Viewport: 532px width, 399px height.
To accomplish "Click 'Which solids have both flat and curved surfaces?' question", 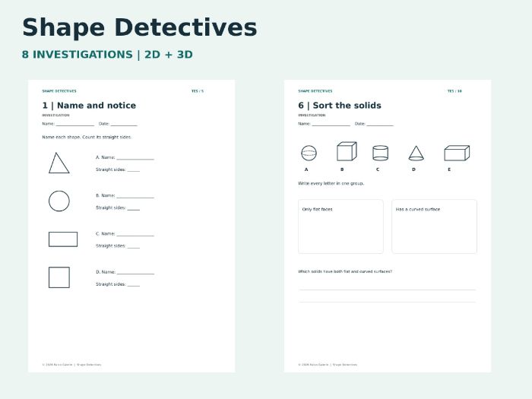I will pos(345,271).
